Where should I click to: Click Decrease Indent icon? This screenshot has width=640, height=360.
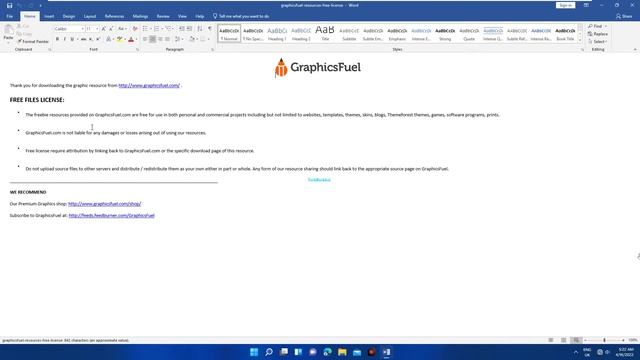(x=182, y=29)
